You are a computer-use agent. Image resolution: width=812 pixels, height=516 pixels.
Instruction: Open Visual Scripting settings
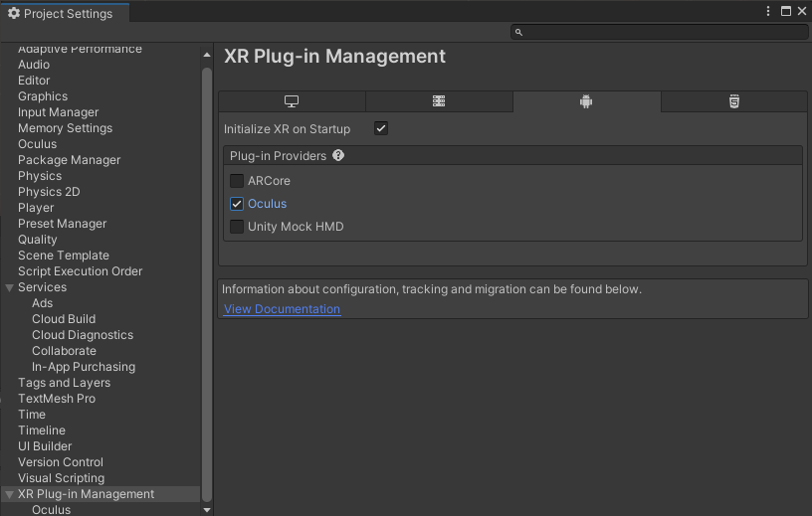[61, 478]
